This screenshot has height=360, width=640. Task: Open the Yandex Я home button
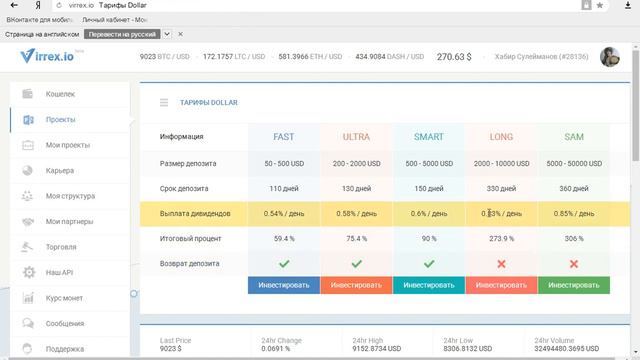[x=38, y=5]
